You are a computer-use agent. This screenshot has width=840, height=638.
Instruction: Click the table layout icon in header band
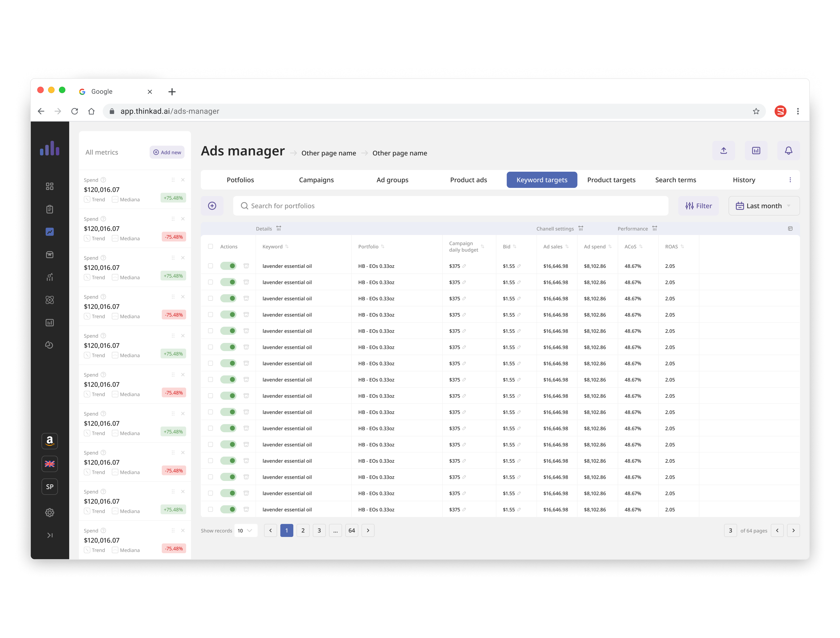coord(790,229)
